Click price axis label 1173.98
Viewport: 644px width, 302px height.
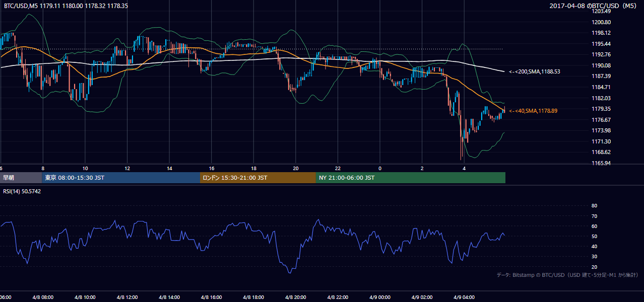coord(601,130)
